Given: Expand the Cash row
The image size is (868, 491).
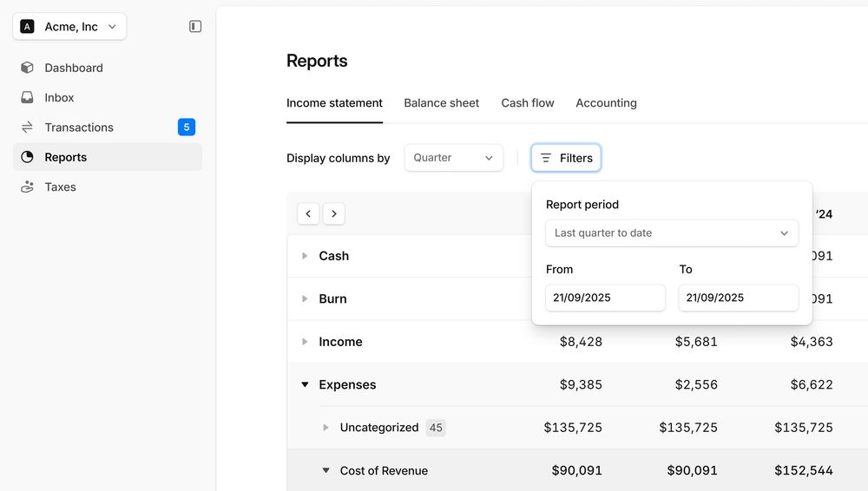Looking at the screenshot, I should [x=305, y=256].
